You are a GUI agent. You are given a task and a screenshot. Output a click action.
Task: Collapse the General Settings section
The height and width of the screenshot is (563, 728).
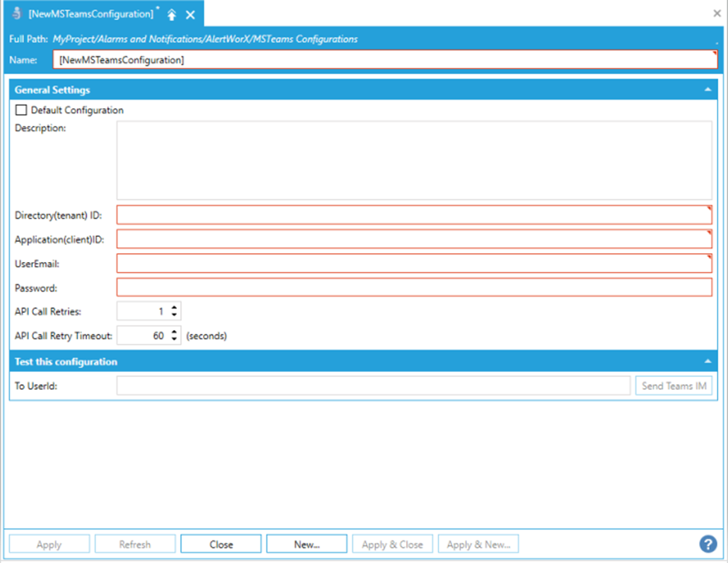[x=706, y=90]
